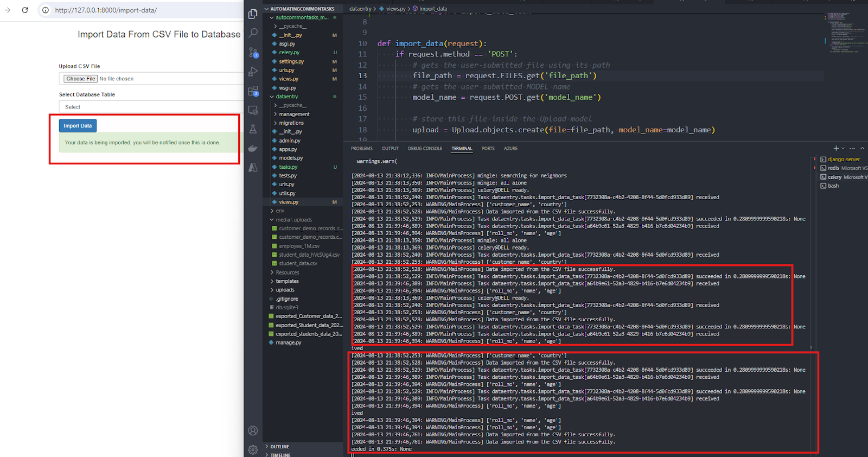Open tasks.py in dataentry folder
This screenshot has height=457, width=868.
click(x=288, y=167)
